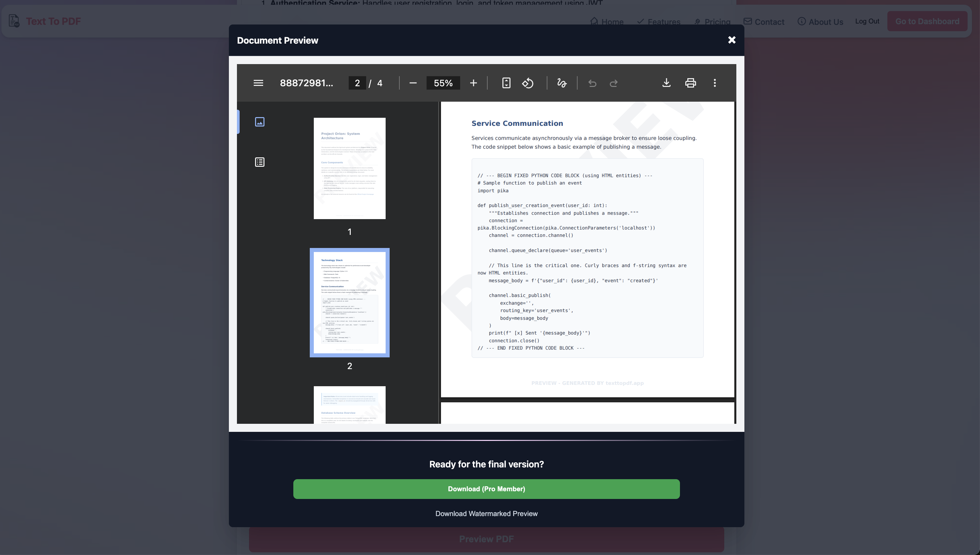Click the Service Communication heading
The width and height of the screenshot is (980, 555).
click(x=517, y=123)
